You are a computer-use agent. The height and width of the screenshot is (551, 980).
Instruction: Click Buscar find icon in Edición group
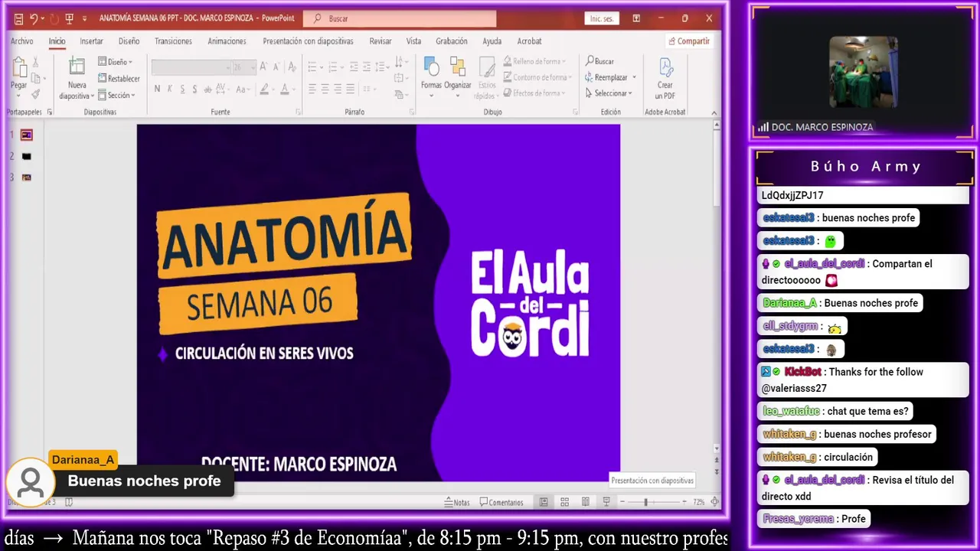coord(599,61)
